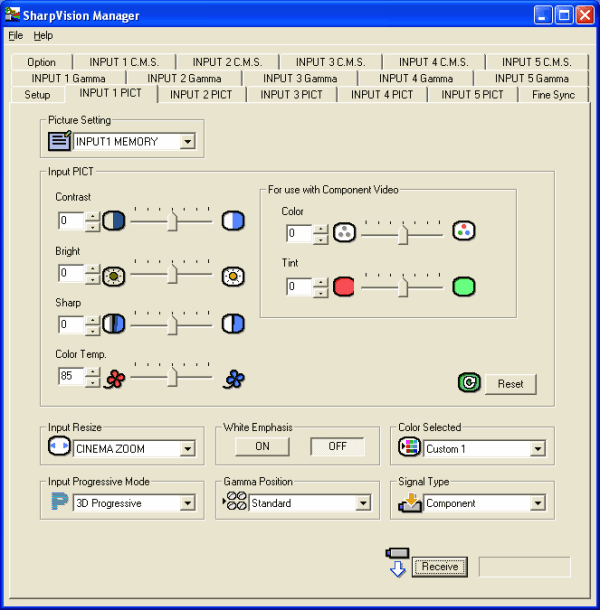Click the Contrast value input field
This screenshot has width=600, height=610.
pyautogui.click(x=71, y=221)
